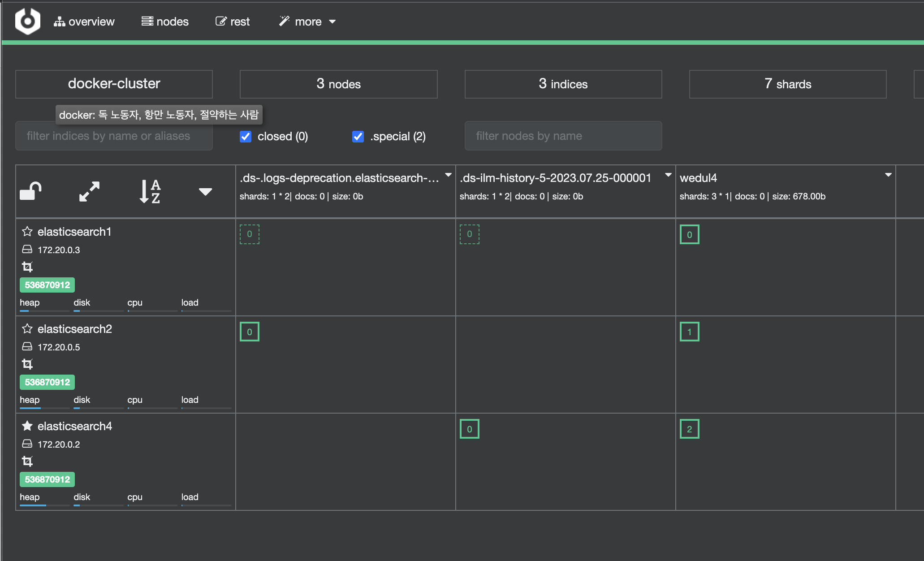Uncheck the closed (0) checkbox
The image size is (924, 561).
(x=246, y=136)
